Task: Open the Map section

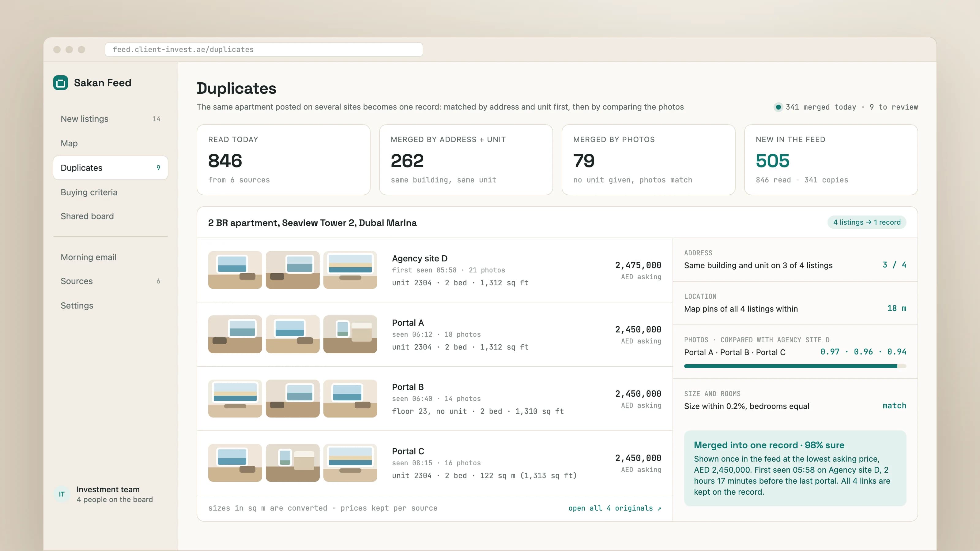Action: coord(110,143)
